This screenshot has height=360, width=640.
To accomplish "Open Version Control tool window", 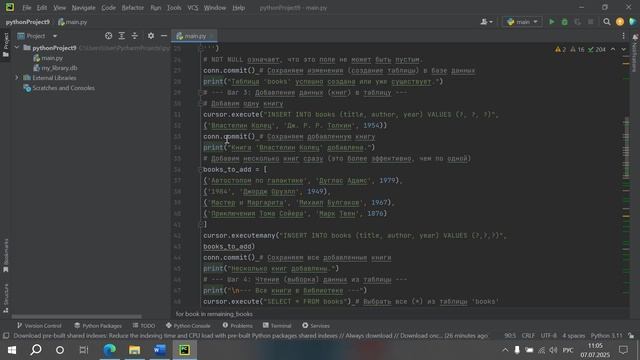I will (x=39, y=326).
